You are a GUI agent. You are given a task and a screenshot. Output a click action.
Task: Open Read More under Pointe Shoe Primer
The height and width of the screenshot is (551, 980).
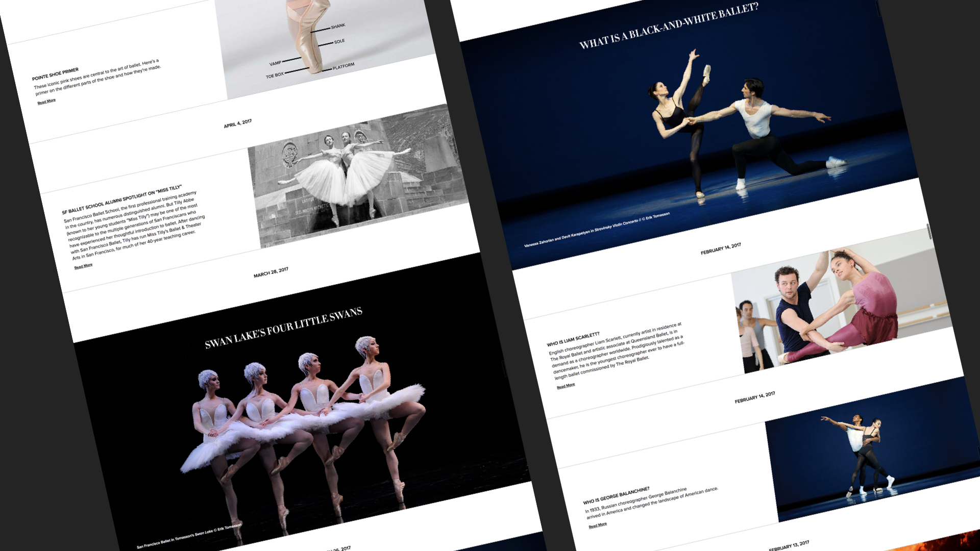tap(46, 102)
